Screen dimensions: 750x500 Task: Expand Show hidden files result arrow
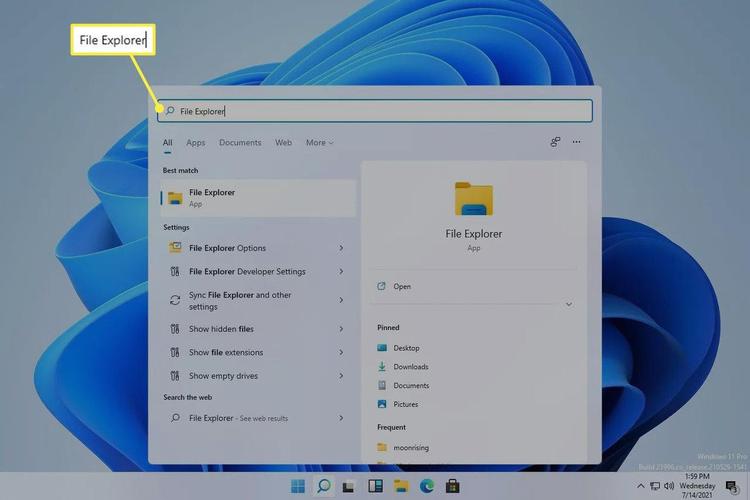pyautogui.click(x=341, y=329)
